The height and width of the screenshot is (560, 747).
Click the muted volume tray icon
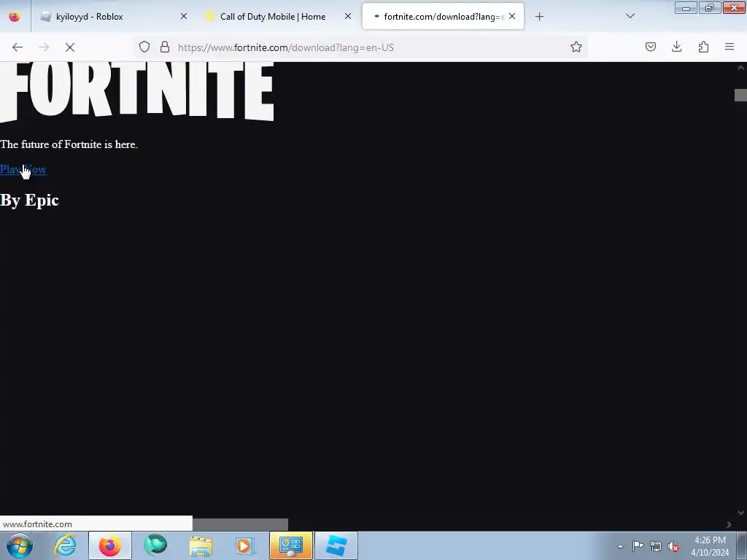point(673,546)
